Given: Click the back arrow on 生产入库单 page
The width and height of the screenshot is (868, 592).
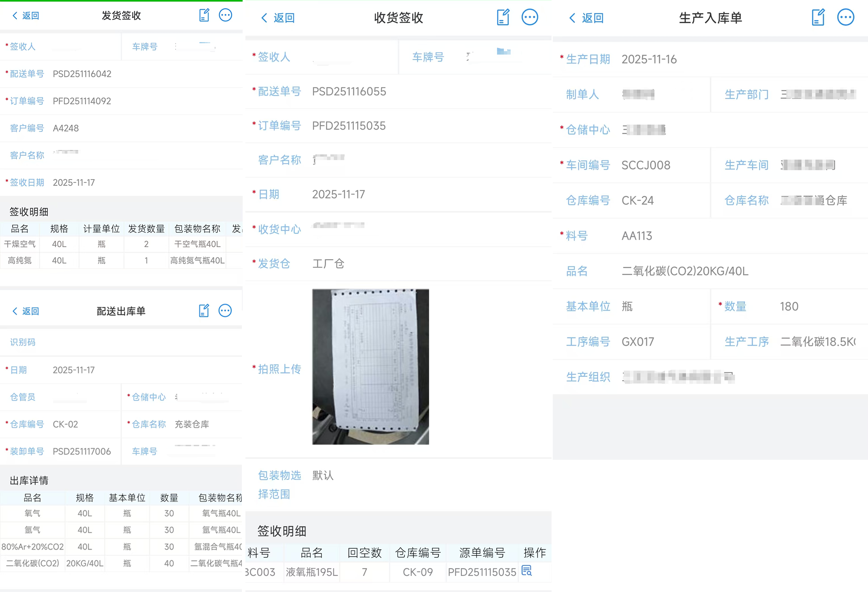Looking at the screenshot, I should point(572,18).
